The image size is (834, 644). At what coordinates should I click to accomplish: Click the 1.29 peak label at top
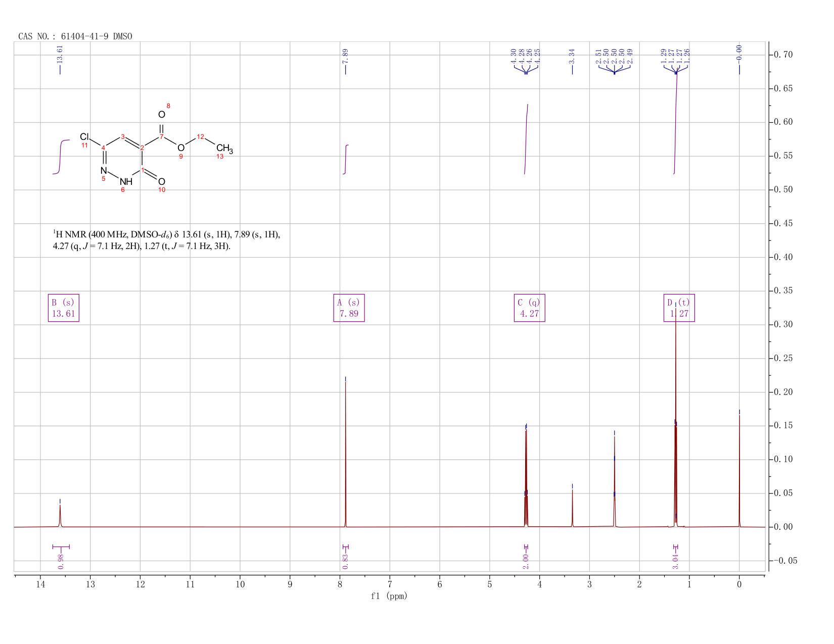(663, 56)
